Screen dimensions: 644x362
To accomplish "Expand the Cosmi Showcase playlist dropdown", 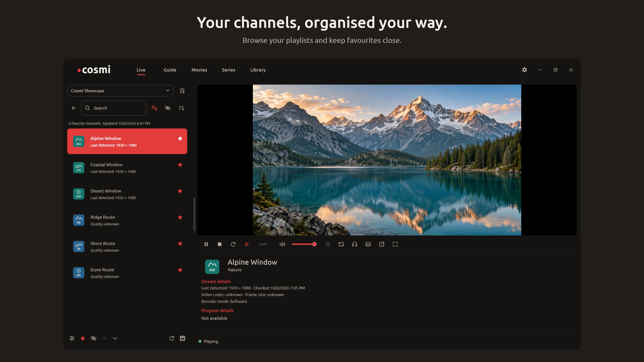I will pyautogui.click(x=121, y=91).
